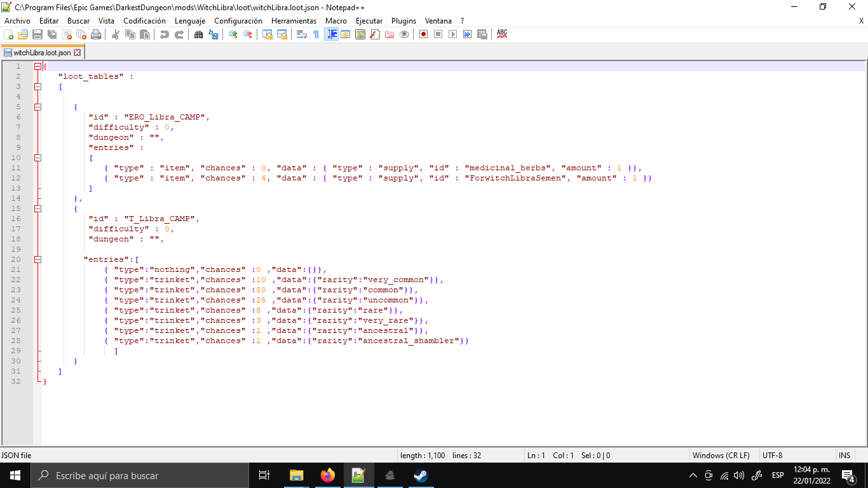The height and width of the screenshot is (488, 868).
Task: Open the Codificación menu
Action: pyautogui.click(x=144, y=21)
